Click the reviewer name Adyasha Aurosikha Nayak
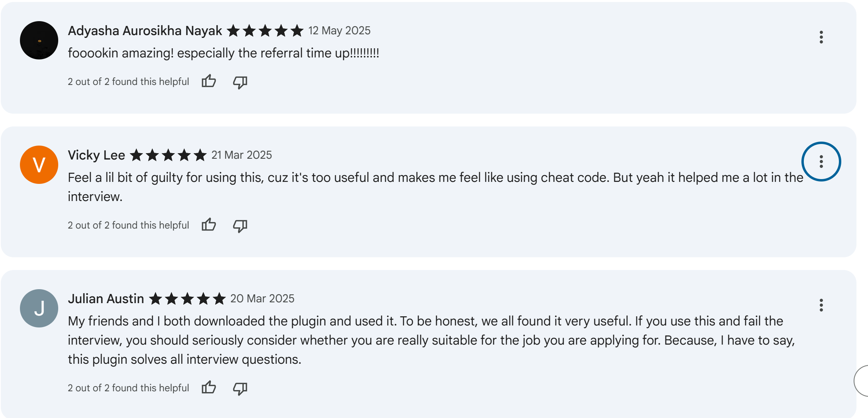The height and width of the screenshot is (418, 868). tap(145, 31)
